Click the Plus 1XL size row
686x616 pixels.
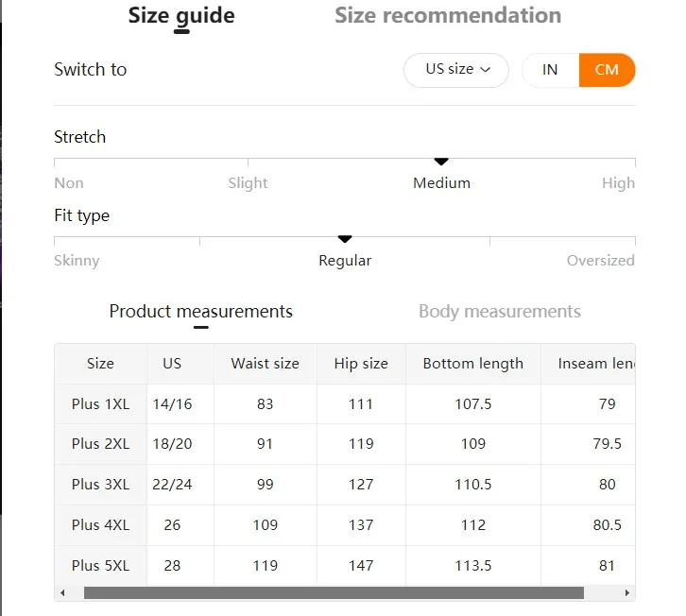point(345,403)
